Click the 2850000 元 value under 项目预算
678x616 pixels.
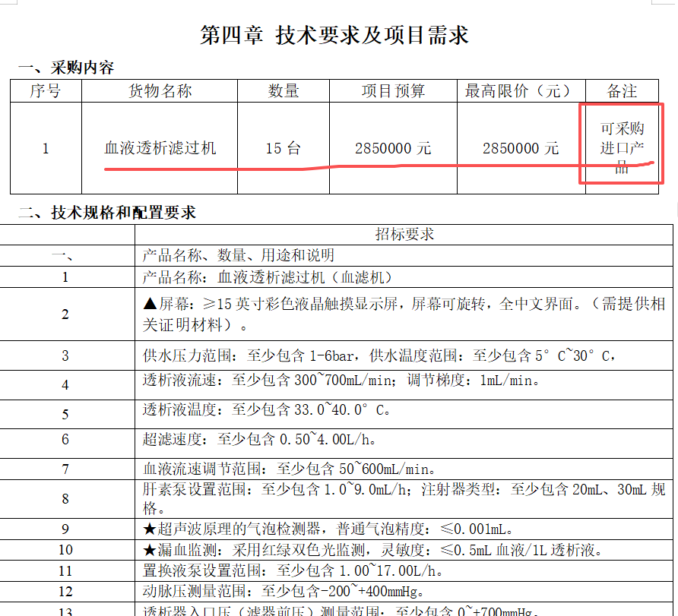pyautogui.click(x=393, y=148)
